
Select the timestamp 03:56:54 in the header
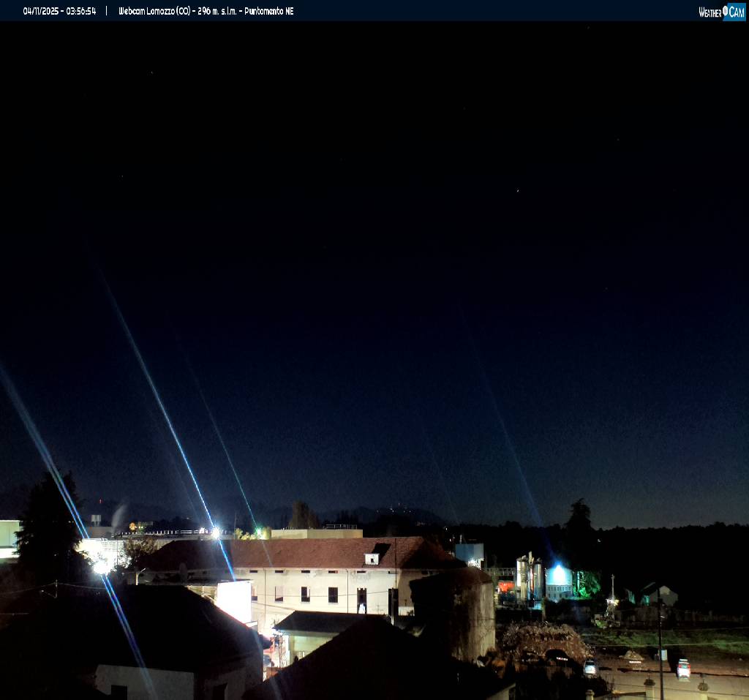tap(80, 11)
